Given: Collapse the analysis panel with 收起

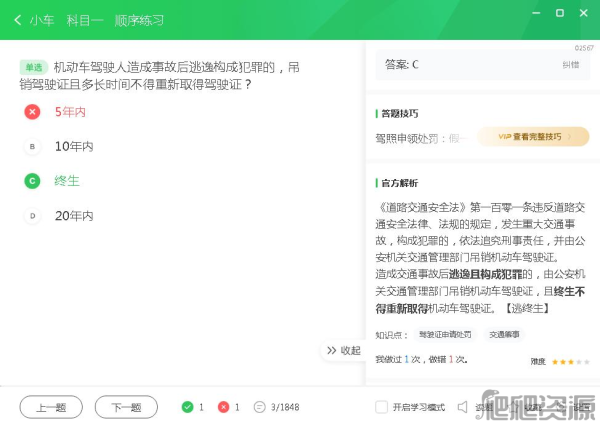Looking at the screenshot, I should 344,350.
